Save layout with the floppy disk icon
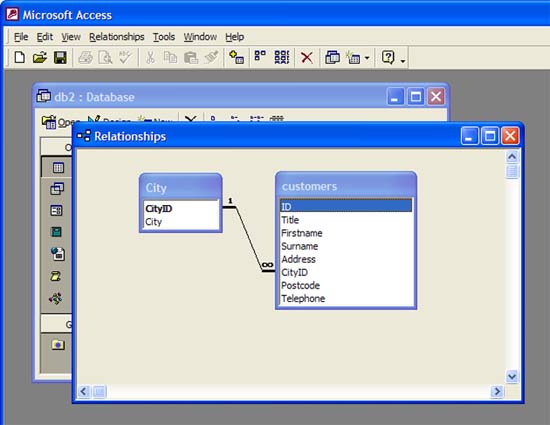550x425 pixels. coord(60,57)
